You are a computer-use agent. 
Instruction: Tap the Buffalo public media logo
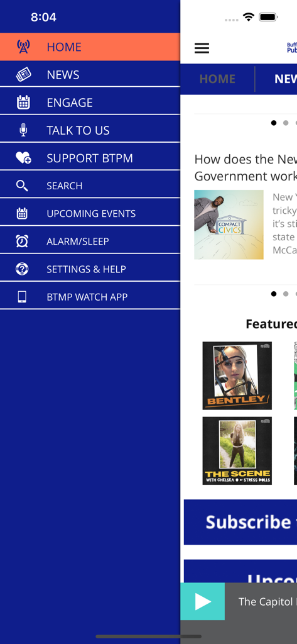pyautogui.click(x=292, y=48)
